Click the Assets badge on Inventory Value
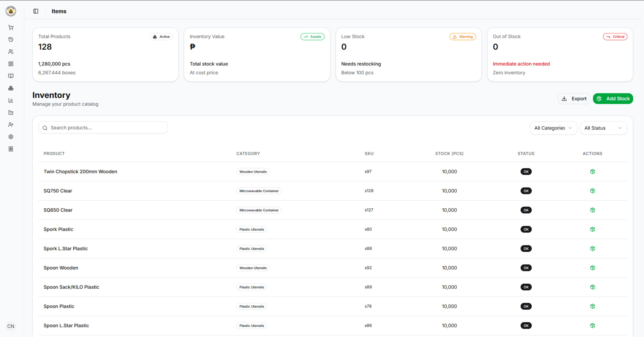Image resolution: width=644 pixels, height=337 pixels. tap(312, 37)
